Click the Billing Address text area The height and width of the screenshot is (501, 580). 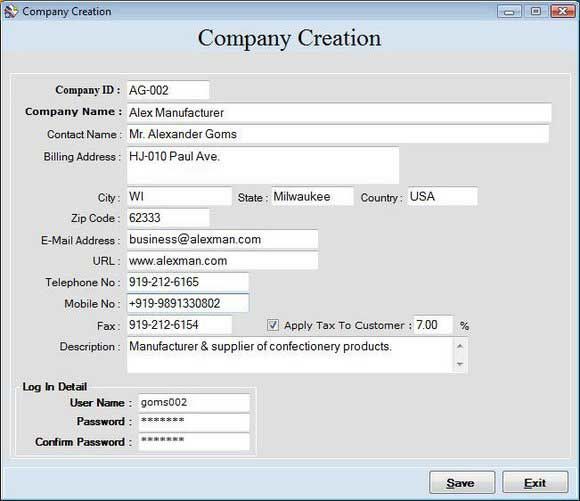click(263, 166)
